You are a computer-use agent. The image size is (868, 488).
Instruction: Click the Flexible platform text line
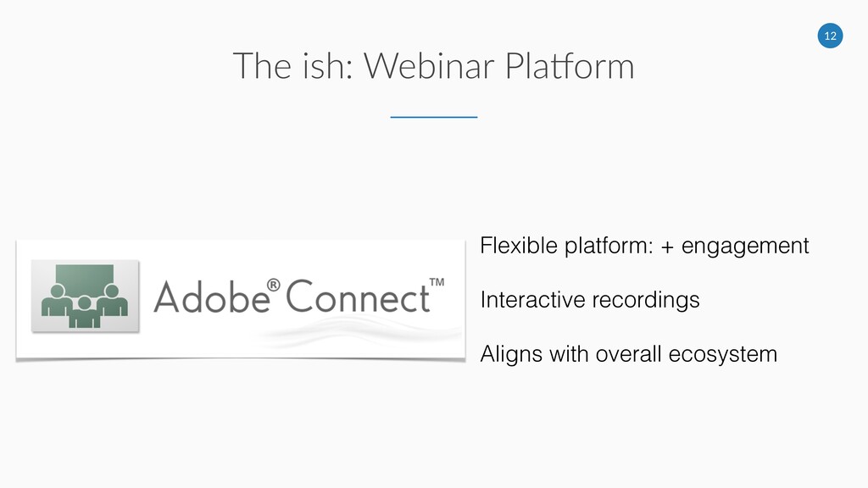pos(644,247)
